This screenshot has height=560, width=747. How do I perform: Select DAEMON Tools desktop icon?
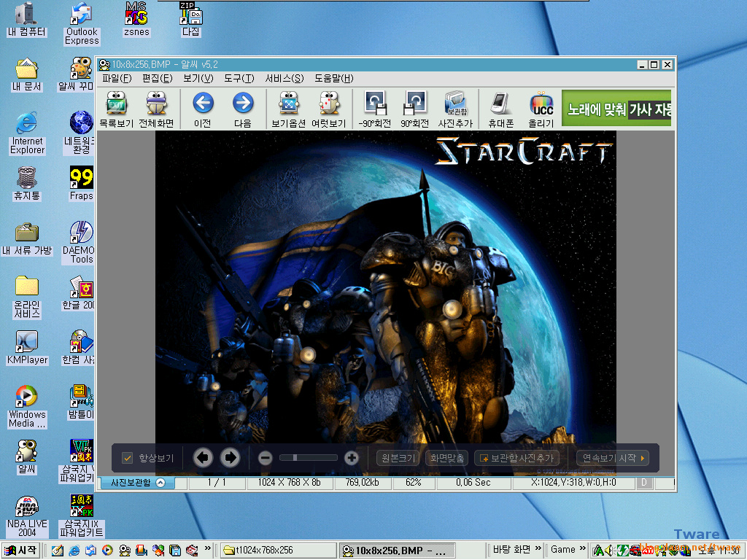coord(79,242)
